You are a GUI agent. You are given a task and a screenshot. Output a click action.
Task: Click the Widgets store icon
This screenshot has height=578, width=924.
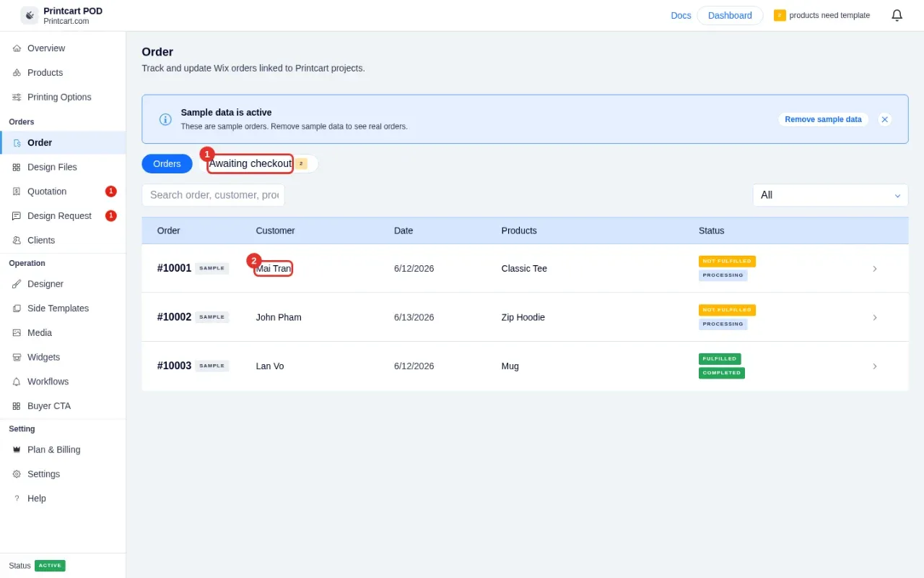point(17,358)
